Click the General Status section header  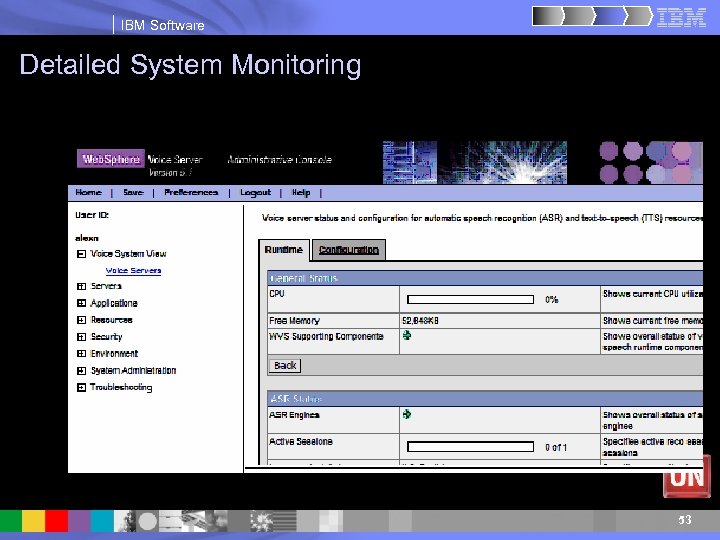click(485, 278)
